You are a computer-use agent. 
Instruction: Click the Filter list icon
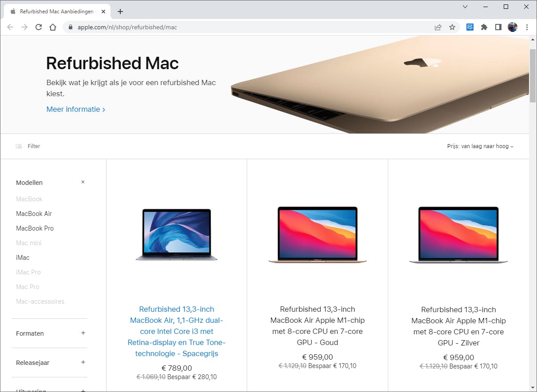pos(19,146)
